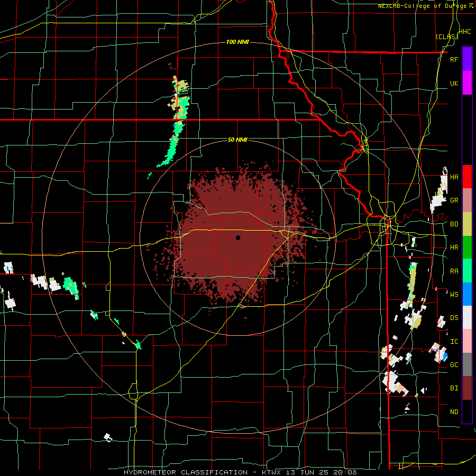Click the UK legend label

point(454,84)
